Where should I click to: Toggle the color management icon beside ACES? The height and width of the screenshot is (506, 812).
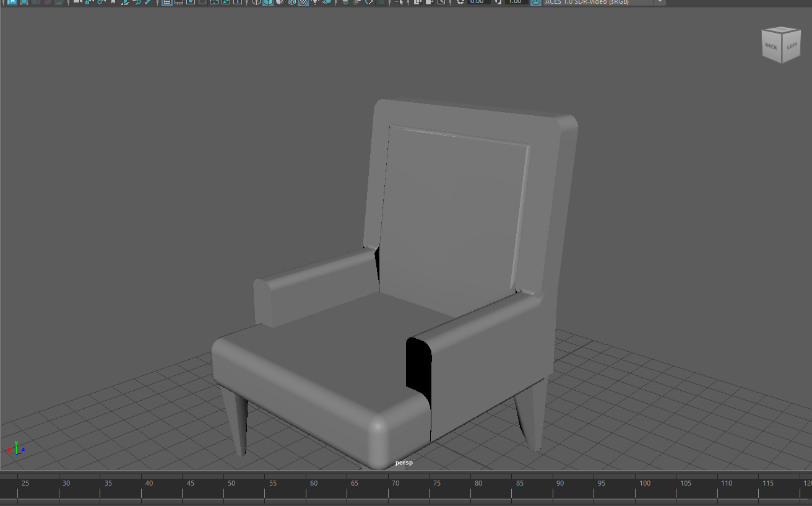(535, 2)
